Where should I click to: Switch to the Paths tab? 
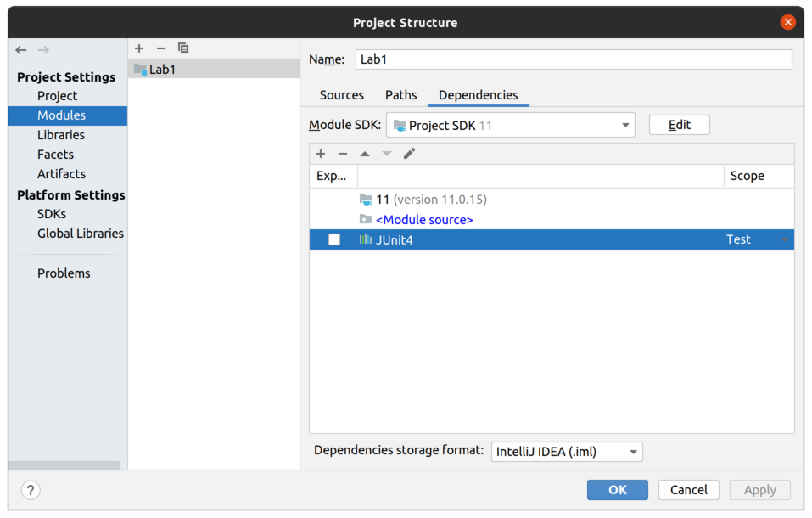(401, 95)
